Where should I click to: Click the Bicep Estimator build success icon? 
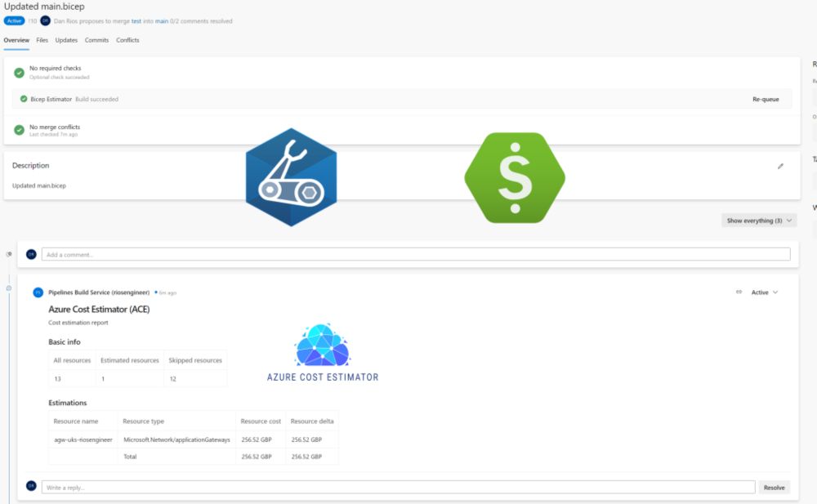[24, 99]
